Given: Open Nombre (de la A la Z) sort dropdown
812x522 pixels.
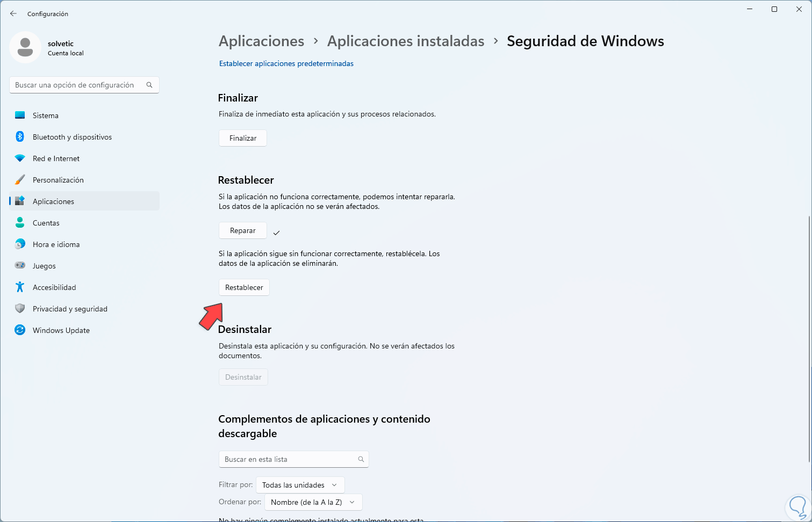Looking at the screenshot, I should tap(313, 502).
